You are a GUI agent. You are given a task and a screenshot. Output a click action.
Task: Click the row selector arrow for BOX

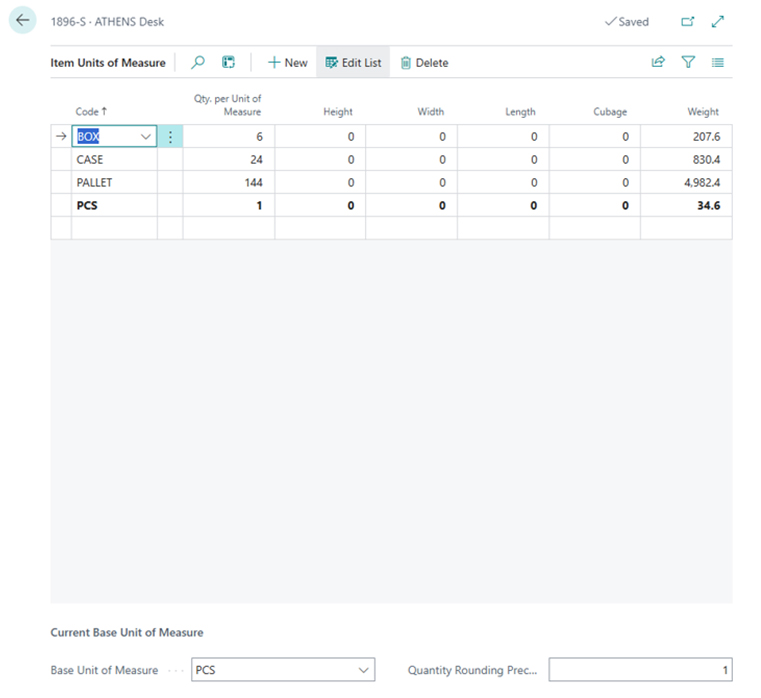[x=61, y=137]
